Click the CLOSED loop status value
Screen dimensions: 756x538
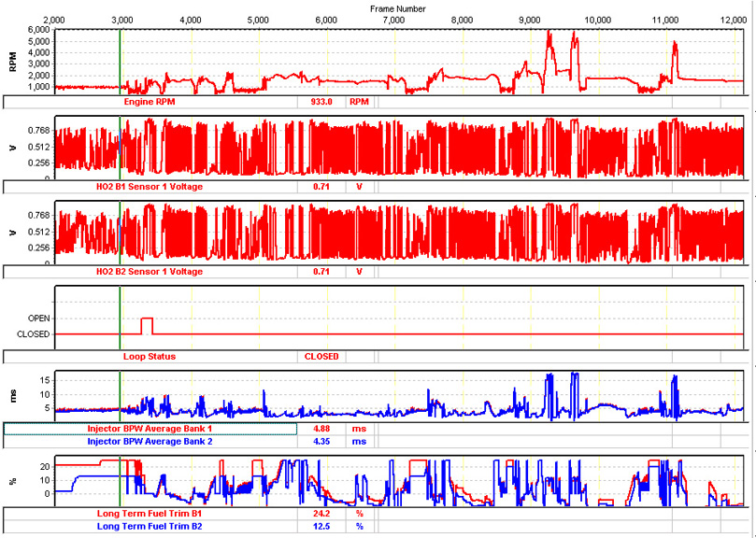click(x=321, y=356)
